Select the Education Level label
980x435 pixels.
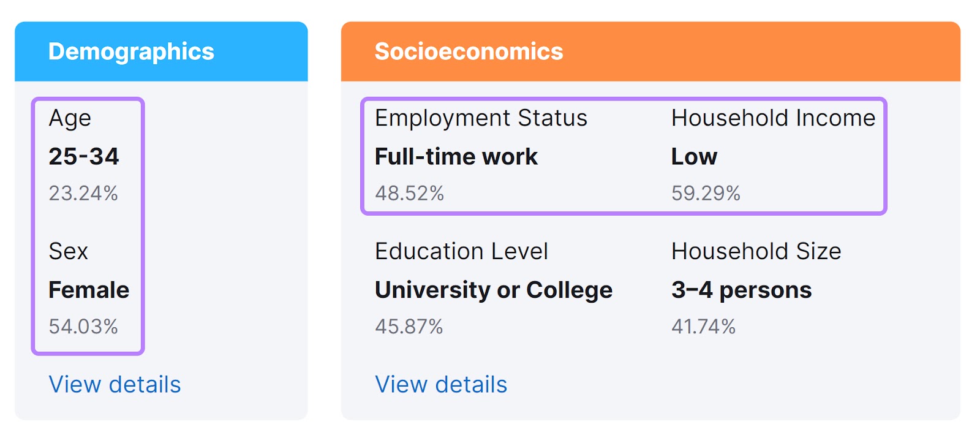click(x=461, y=251)
